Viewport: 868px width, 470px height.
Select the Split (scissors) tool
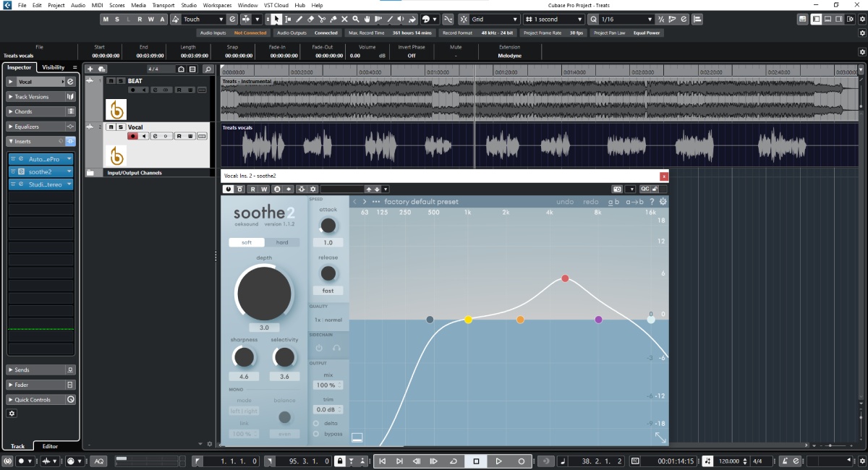pos(322,19)
